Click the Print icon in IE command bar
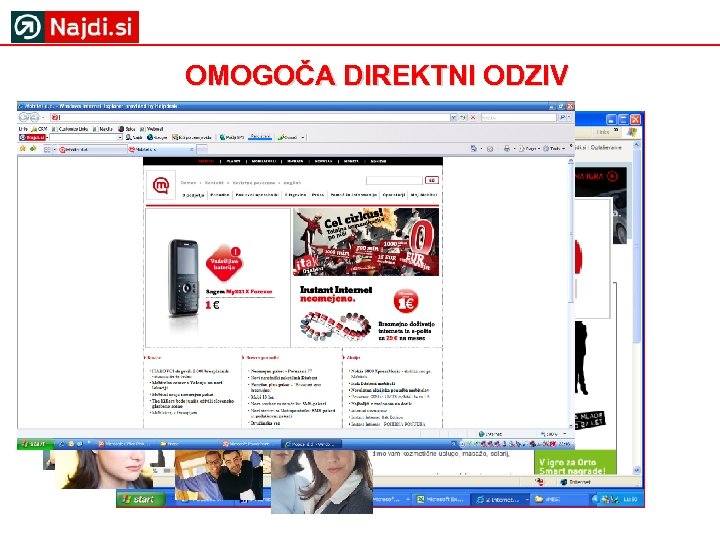This screenshot has height=540, width=720. (506, 149)
